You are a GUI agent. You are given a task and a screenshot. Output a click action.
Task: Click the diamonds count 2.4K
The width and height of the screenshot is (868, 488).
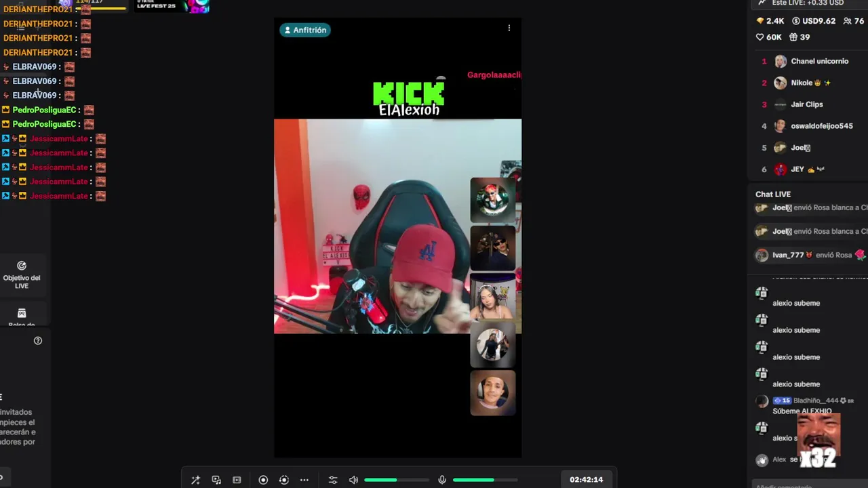point(770,21)
